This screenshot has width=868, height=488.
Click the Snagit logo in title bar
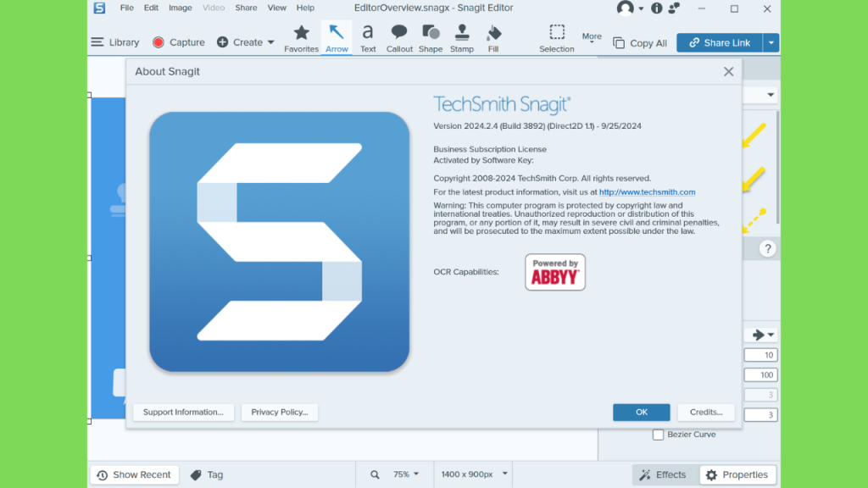100,8
